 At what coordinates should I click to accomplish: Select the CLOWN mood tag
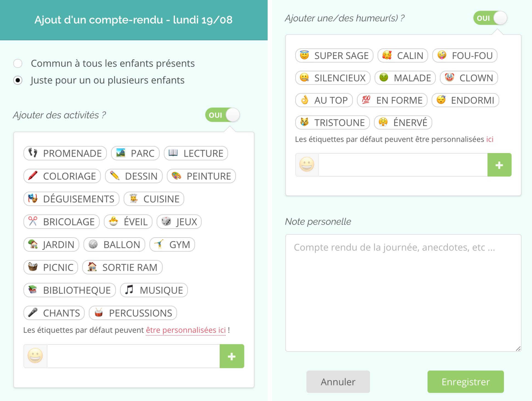point(469,78)
